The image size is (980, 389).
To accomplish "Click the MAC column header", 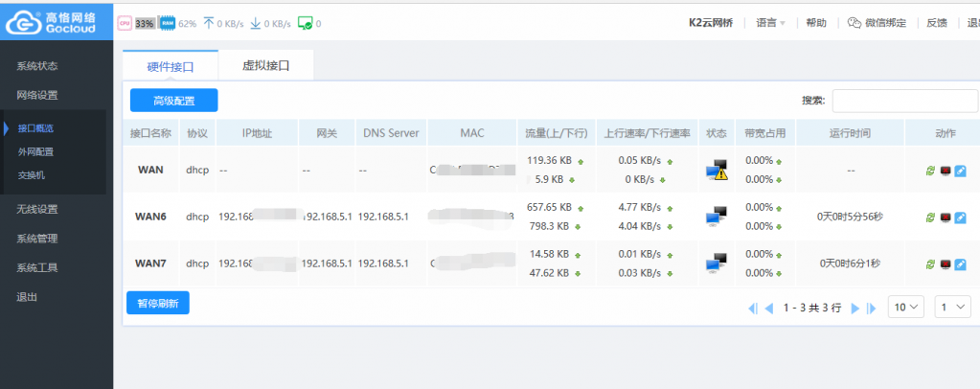I will (472, 133).
